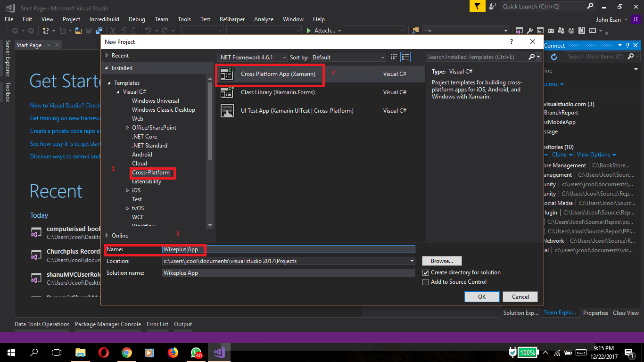This screenshot has width=644, height=362.
Task: Expand the tvOS tree node
Action: point(128,208)
